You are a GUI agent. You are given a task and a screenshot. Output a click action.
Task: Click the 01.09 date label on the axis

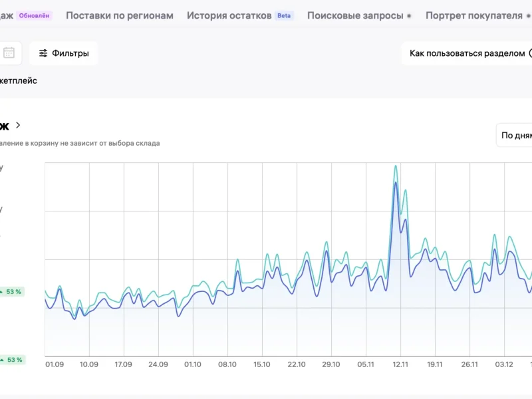point(55,364)
